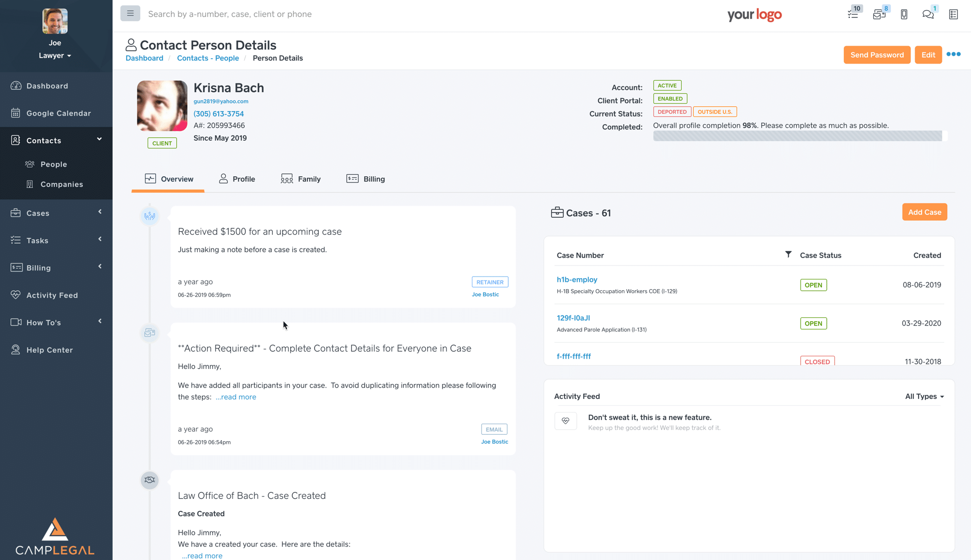Click the filter icon beside Case Status

point(788,254)
